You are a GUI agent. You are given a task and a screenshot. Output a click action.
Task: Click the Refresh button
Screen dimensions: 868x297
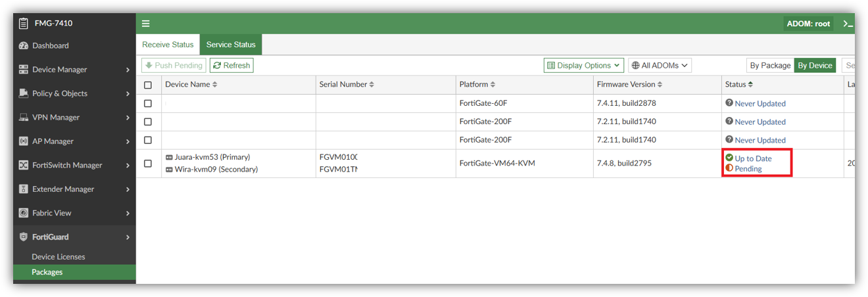tap(231, 66)
